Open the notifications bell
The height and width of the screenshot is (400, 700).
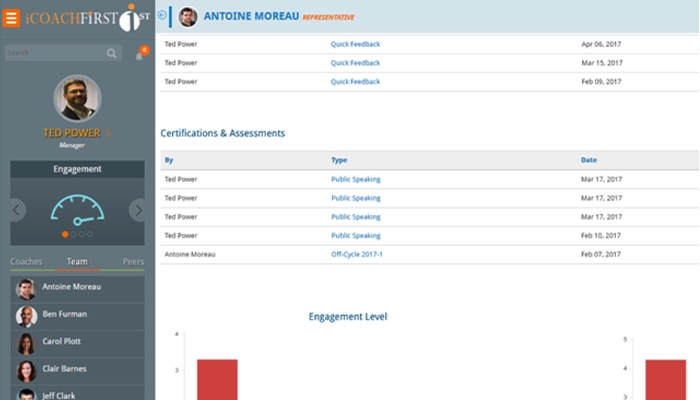139,54
